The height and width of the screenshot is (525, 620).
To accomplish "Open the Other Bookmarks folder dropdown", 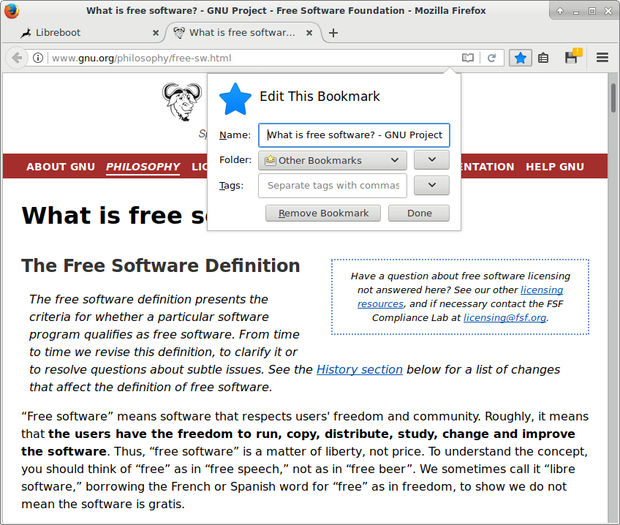I will pyautogui.click(x=332, y=160).
